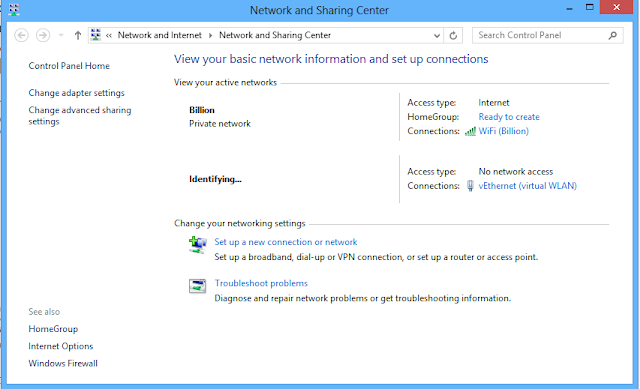Click the window icon in title bar
The image size is (640, 389).
[x=13, y=9]
